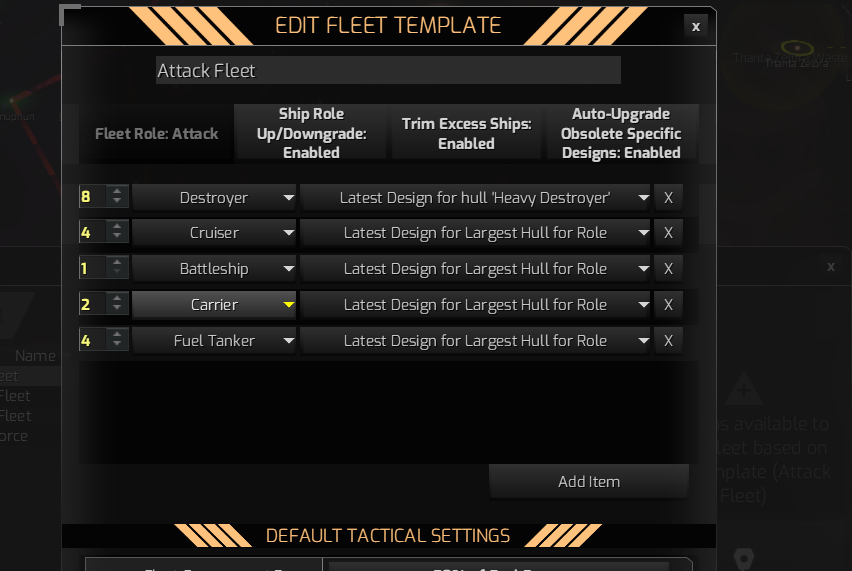
Task: Remove the Fuel Tanker row X
Action: pyautogui.click(x=668, y=341)
